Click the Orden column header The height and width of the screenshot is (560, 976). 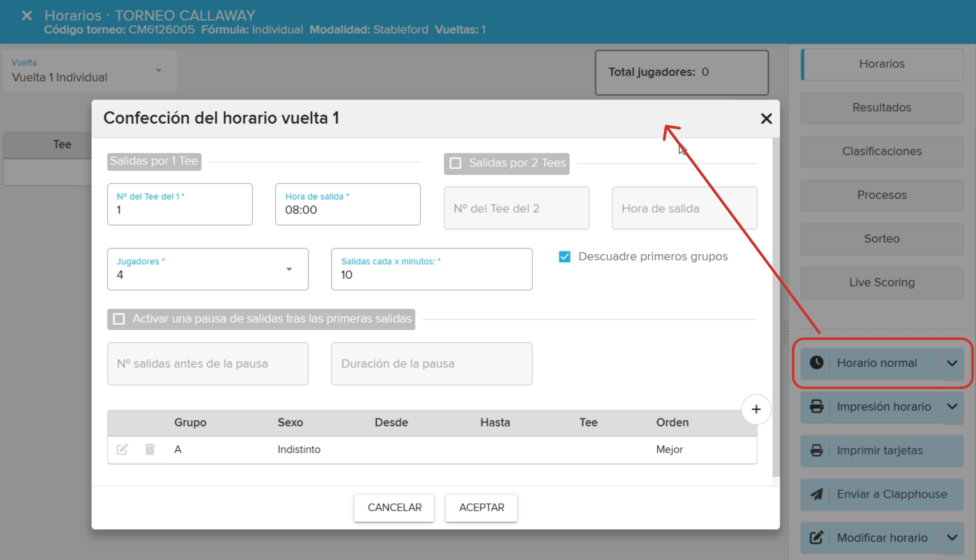coord(673,422)
